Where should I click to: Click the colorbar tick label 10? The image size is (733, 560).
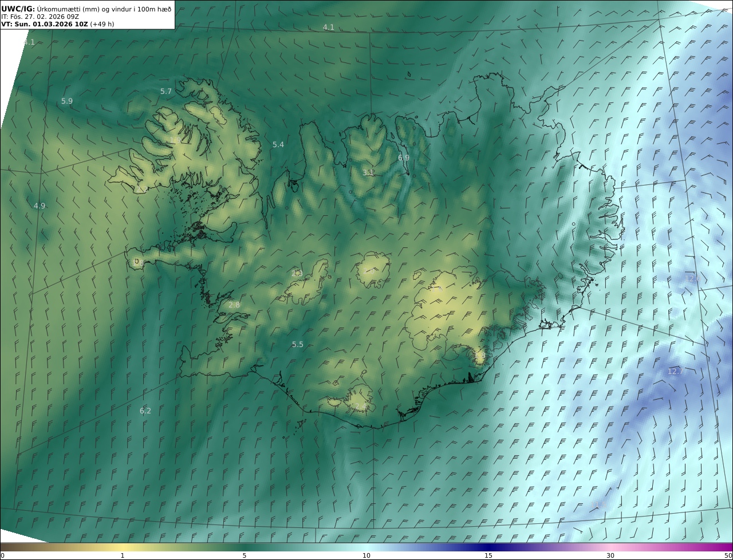tap(366, 555)
